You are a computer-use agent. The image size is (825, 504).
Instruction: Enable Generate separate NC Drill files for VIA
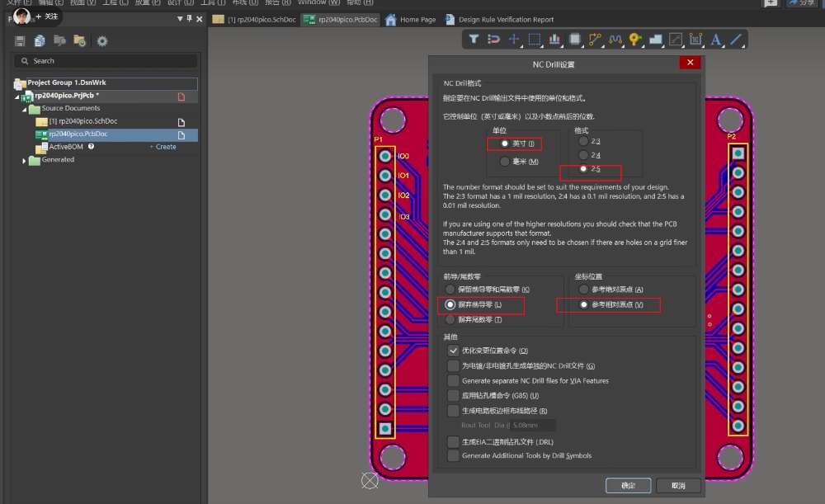(x=452, y=380)
